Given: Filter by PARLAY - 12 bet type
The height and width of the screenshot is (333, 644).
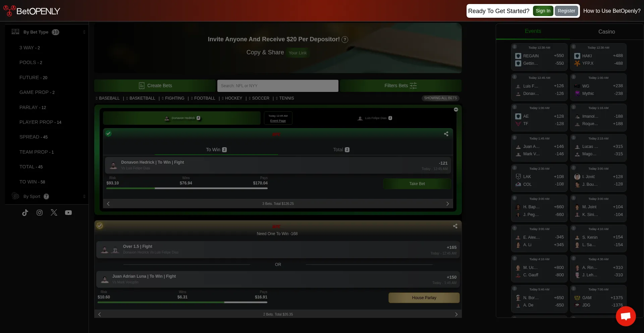Looking at the screenshot, I should click(33, 107).
